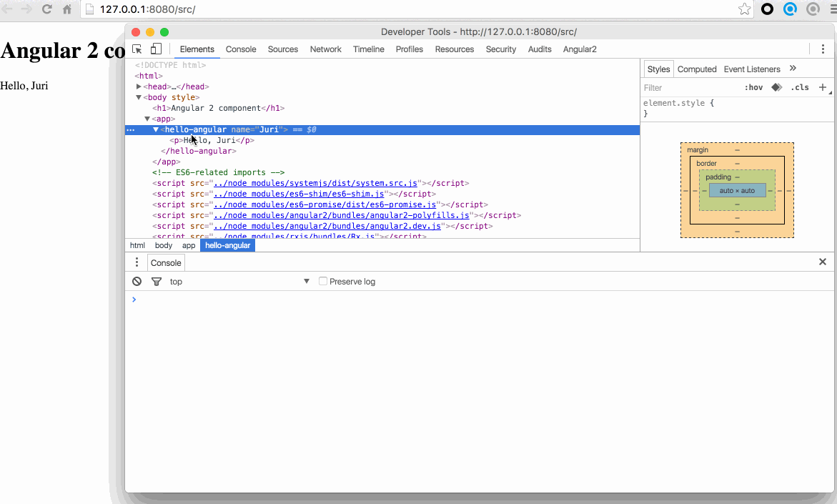
Task: Toggle the .cls element classes button
Action: (x=800, y=87)
